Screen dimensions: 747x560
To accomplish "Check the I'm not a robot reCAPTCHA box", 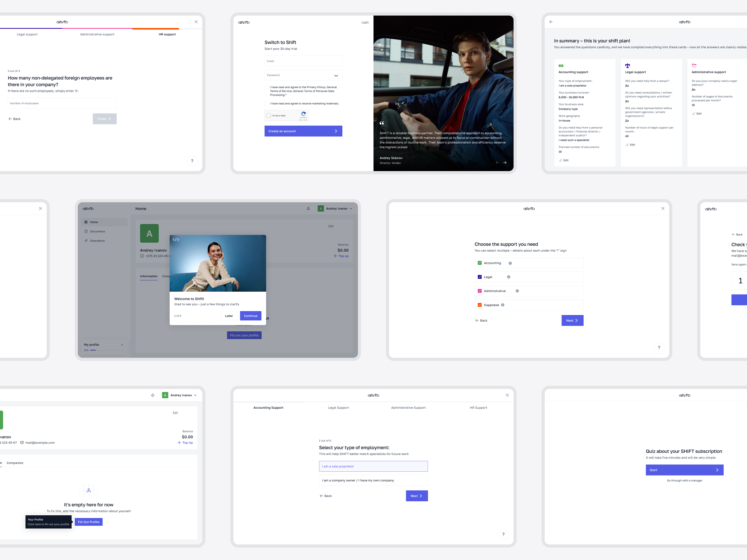I will click(x=268, y=115).
